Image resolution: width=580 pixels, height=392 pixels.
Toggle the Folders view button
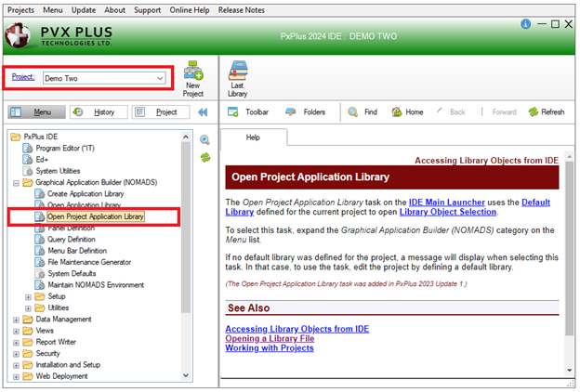(x=305, y=112)
